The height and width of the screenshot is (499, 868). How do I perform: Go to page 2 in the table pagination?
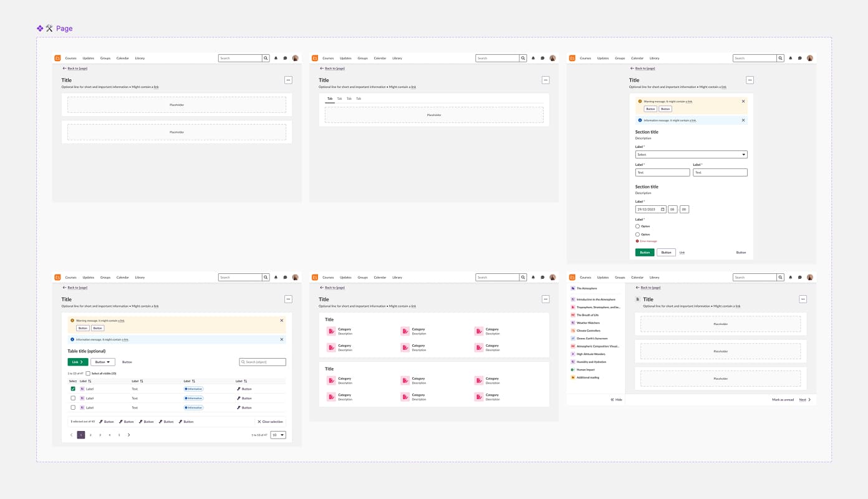(90, 435)
